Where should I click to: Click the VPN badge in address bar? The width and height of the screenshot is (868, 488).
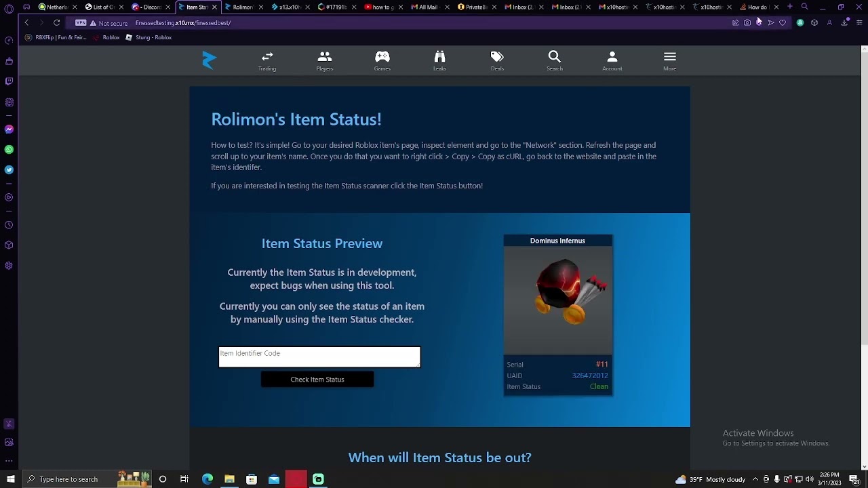(81, 23)
